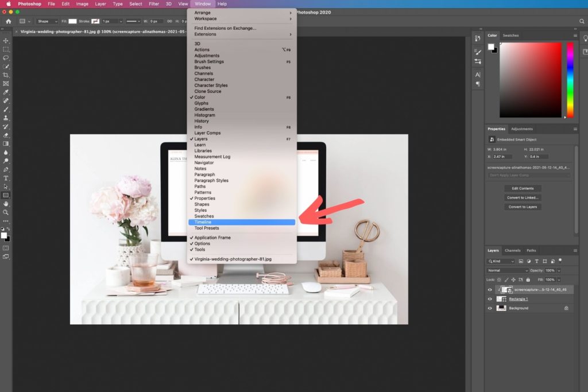Select the Eyedropper tool
The height and width of the screenshot is (392, 588).
point(7,92)
